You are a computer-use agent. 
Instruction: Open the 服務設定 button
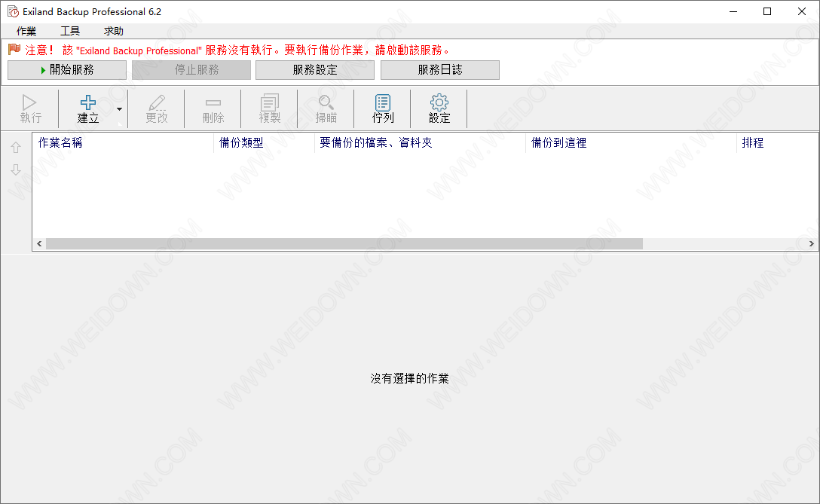pos(315,69)
